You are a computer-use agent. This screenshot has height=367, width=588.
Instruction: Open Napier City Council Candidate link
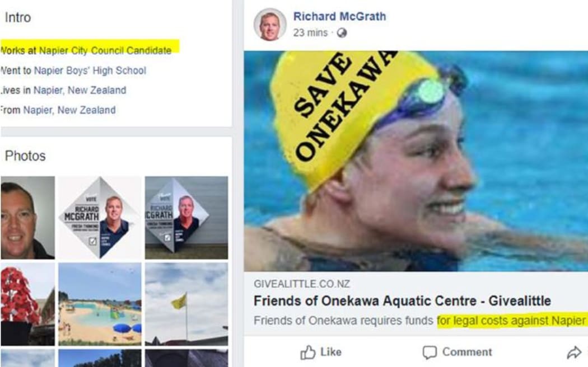(105, 50)
